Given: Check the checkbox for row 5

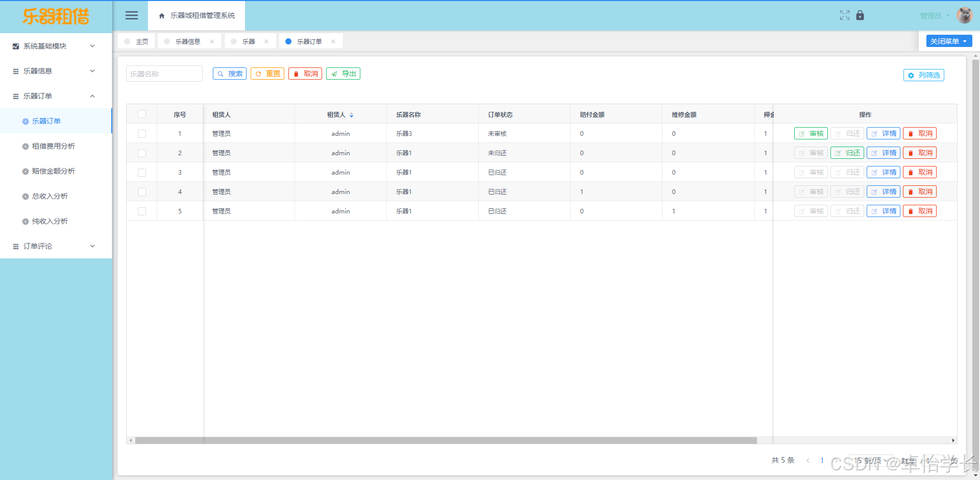Looking at the screenshot, I should point(142,211).
